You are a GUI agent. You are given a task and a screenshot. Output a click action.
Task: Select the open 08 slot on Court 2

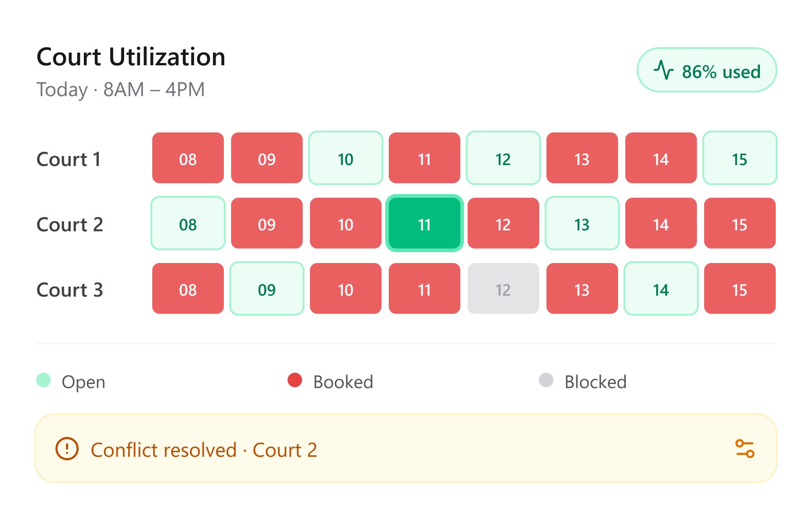pos(188,223)
